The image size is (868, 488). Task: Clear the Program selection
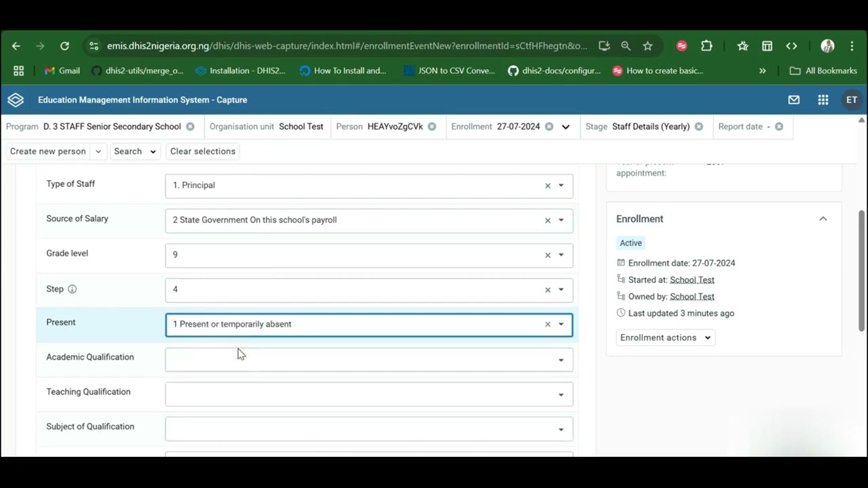coord(191,127)
